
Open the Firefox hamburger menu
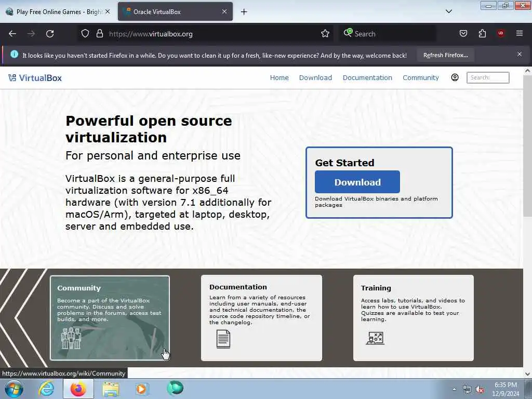tap(520, 33)
